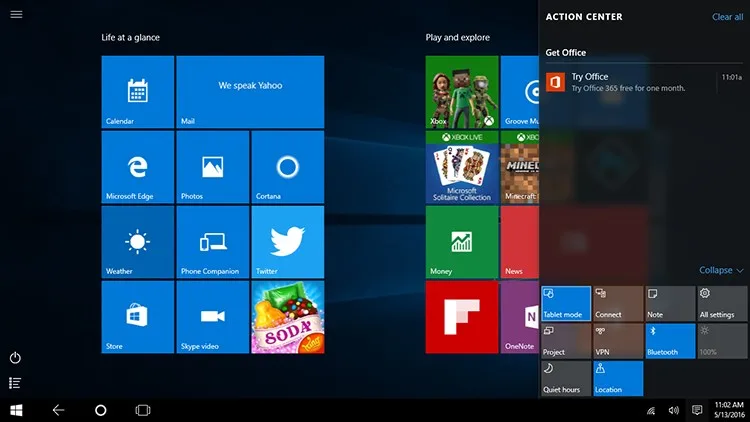Toggle Tablet mode quick action
Image resolution: width=750 pixels, height=422 pixels.
[566, 303]
